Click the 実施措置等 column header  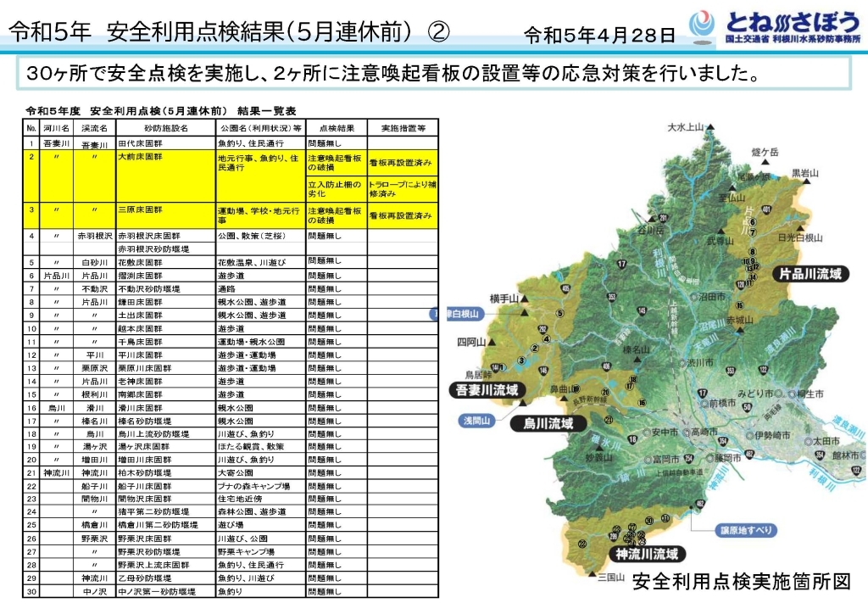tap(403, 128)
